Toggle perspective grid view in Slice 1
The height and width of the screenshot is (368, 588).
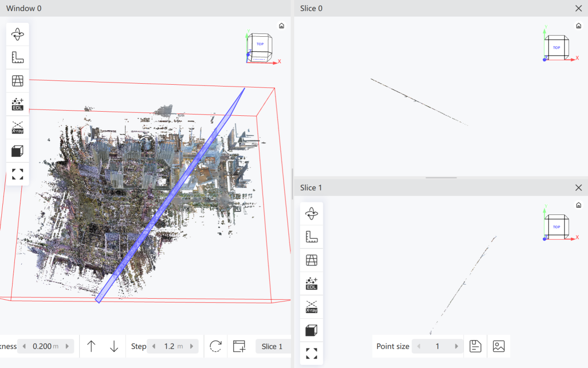[x=311, y=261]
